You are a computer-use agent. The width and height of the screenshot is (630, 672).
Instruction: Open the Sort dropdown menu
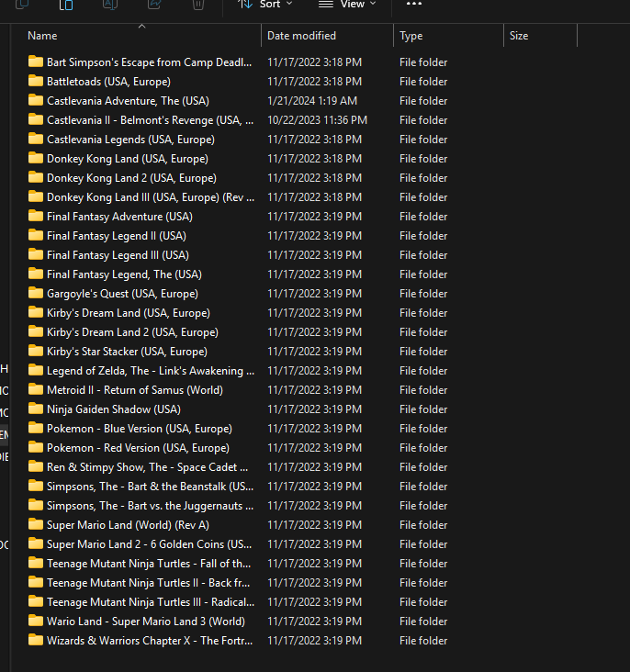264,5
